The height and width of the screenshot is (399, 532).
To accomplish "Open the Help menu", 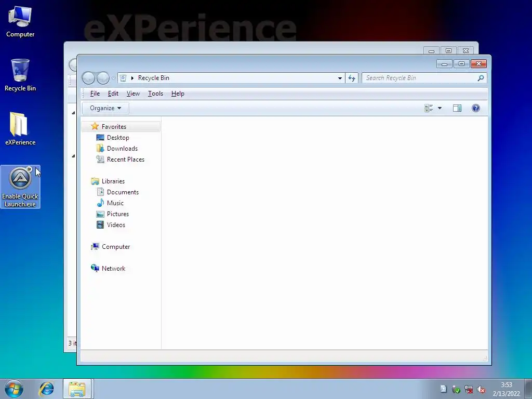I will 178,94.
